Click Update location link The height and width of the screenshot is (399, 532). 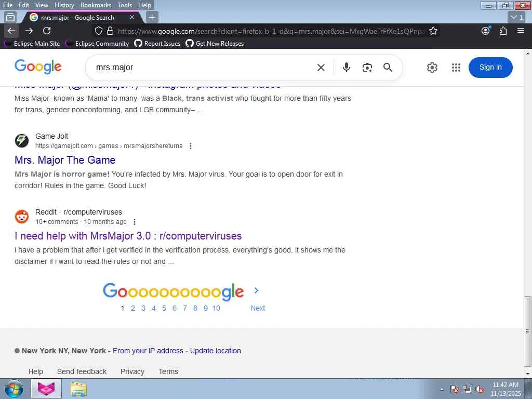216,351
